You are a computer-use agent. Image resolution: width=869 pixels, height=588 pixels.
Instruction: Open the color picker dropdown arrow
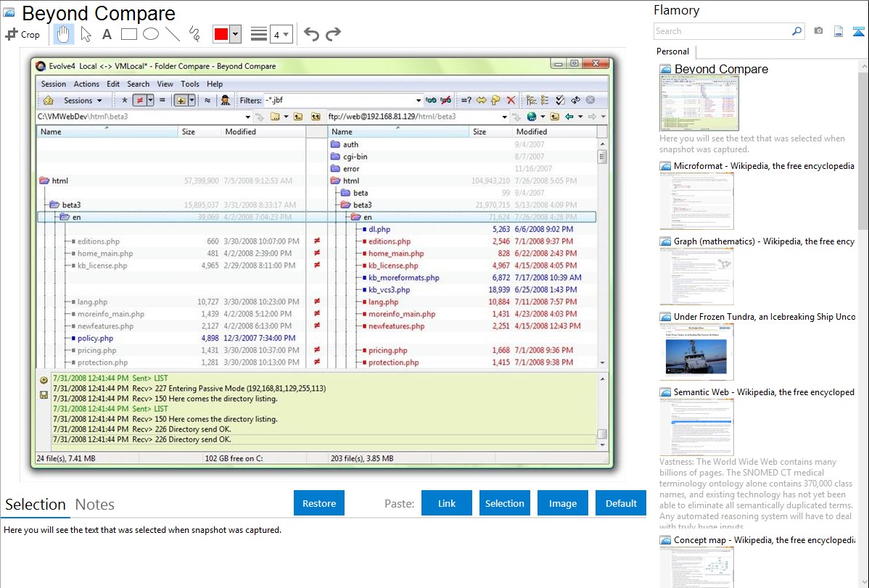[235, 34]
